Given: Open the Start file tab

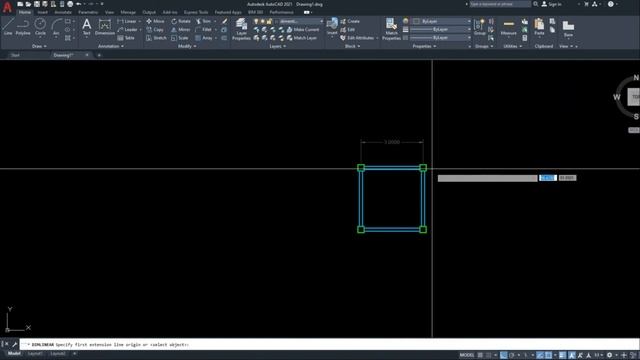Looking at the screenshot, I should (16, 55).
